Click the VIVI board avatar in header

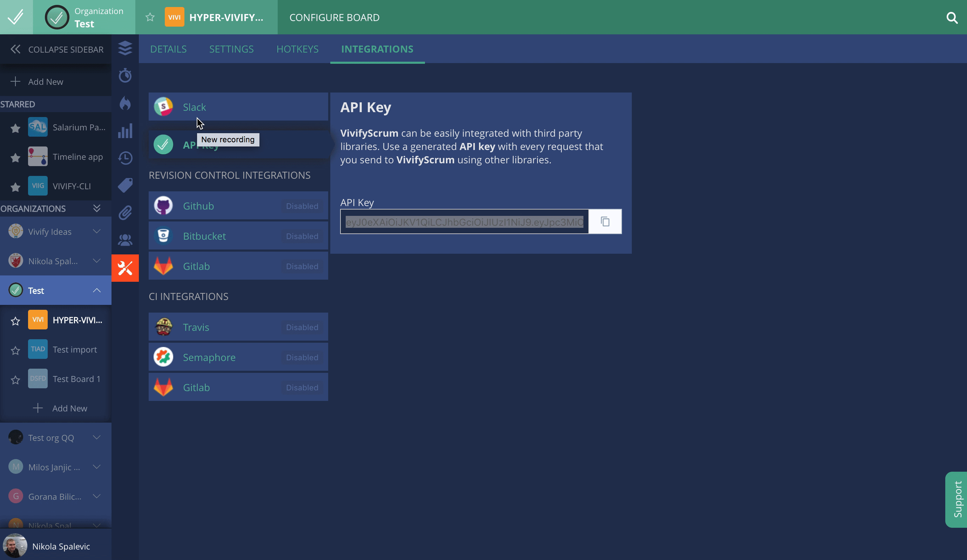click(x=174, y=17)
